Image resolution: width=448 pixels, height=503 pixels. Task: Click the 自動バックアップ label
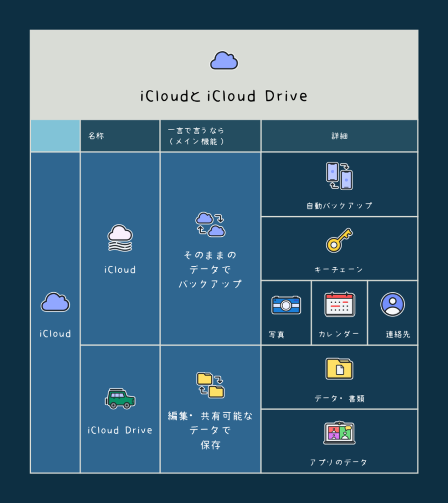[339, 206]
